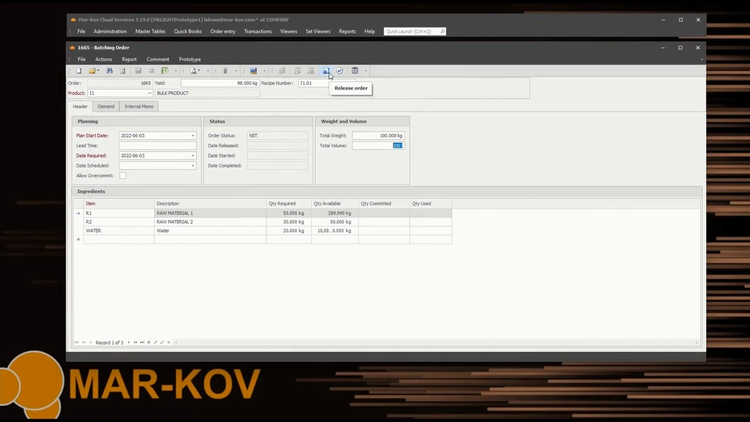Image resolution: width=750 pixels, height=422 pixels.
Task: Open dropdown arrow next to Open folder
Action: 98,71
